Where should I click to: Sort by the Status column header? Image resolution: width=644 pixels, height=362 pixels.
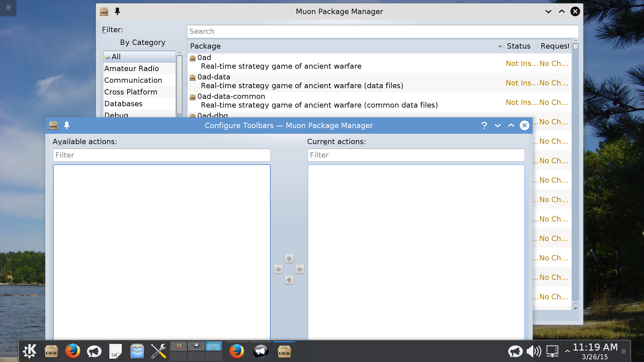(519, 46)
